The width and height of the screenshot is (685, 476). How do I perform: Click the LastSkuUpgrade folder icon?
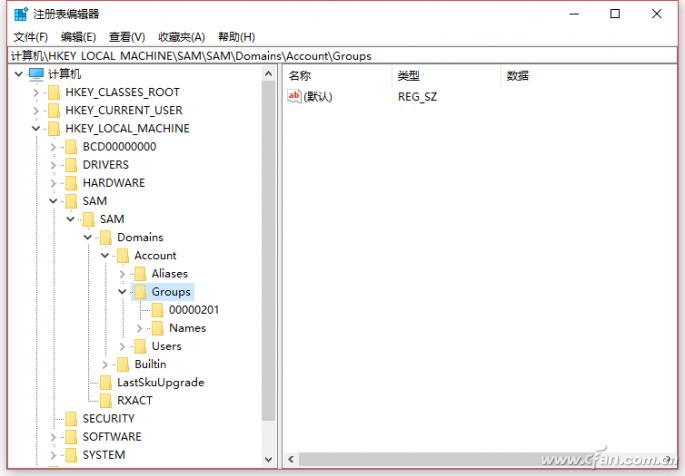[x=106, y=383]
